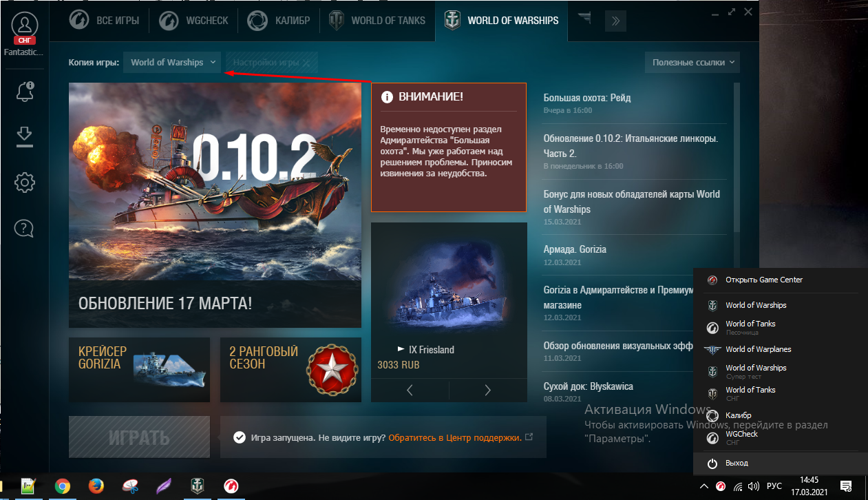Click Firefox icon in the taskbar
This screenshot has height=500, width=868.
coord(96,486)
